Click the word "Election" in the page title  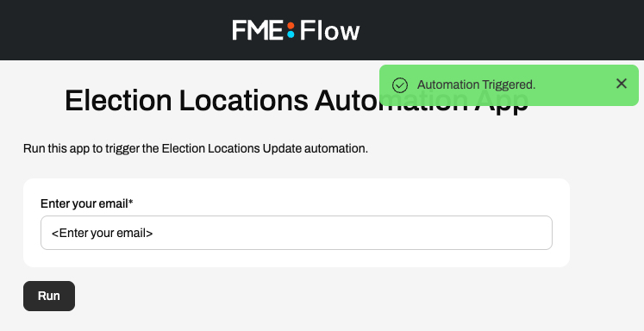pos(118,100)
